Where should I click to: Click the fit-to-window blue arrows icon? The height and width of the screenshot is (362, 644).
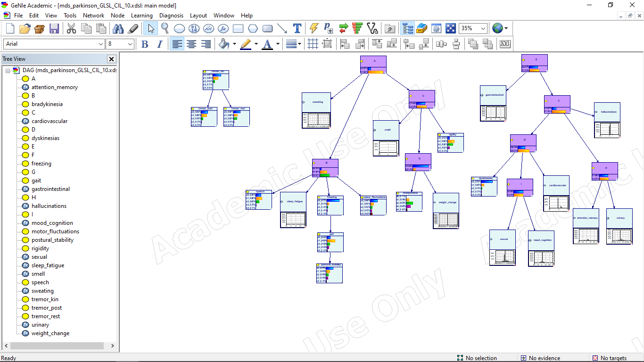point(451,28)
